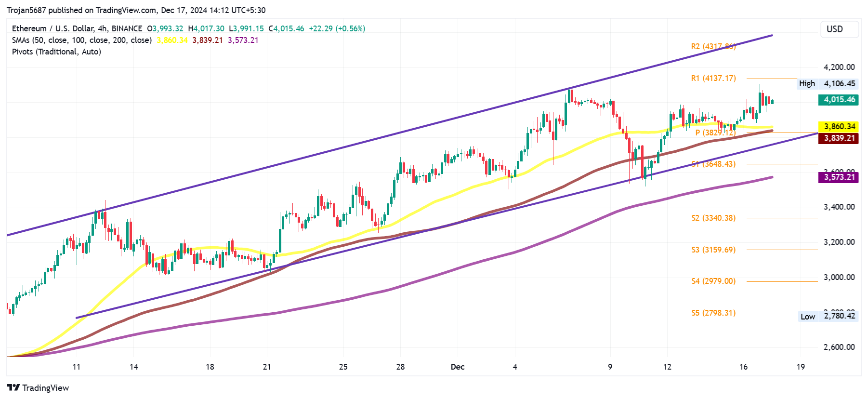Click the 28 date on the time axis
868x399 pixels.
[x=400, y=367]
